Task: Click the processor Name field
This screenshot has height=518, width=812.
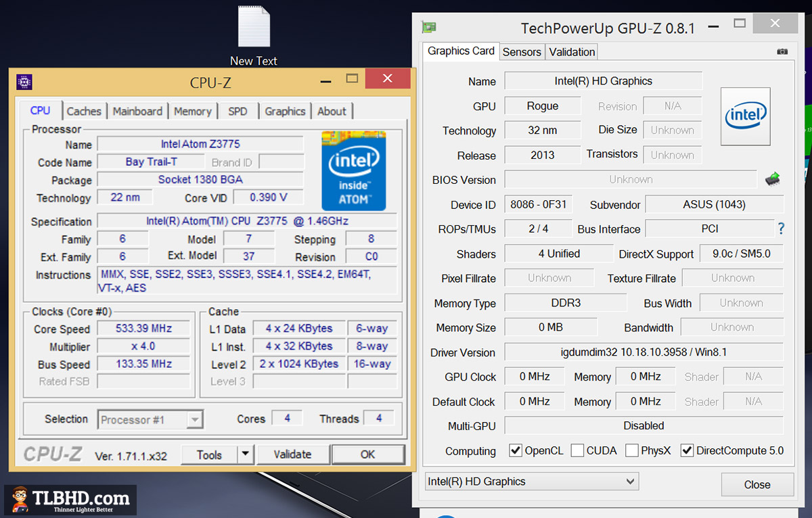Action: point(200,144)
